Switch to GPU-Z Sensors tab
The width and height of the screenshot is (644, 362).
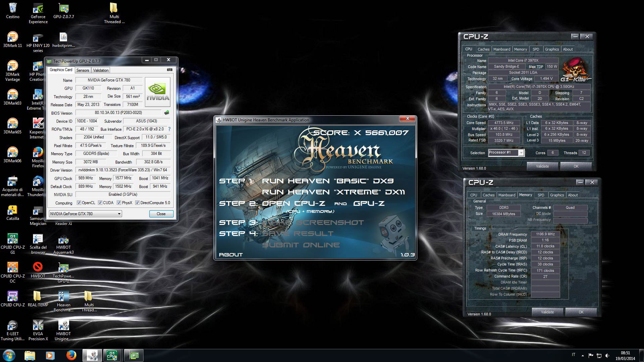(x=83, y=70)
